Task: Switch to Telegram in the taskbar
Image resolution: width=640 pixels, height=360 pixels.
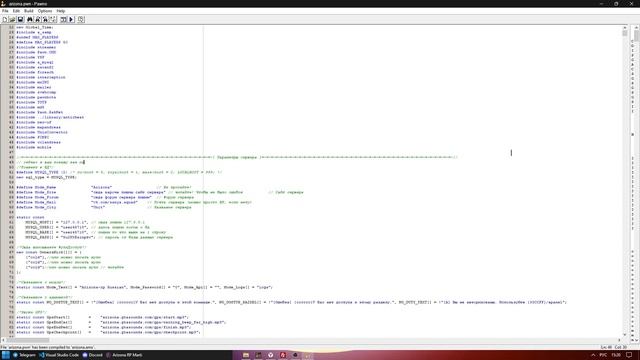Action: point(24,355)
